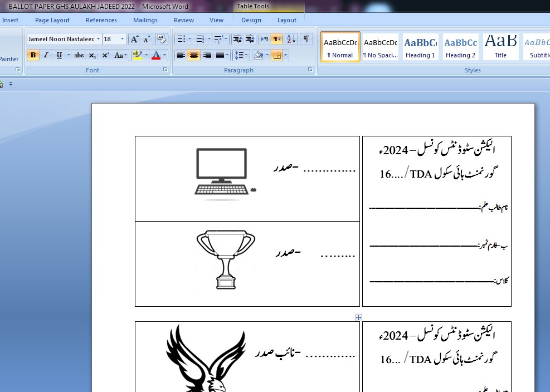Apply the Heading 1 style

click(420, 47)
